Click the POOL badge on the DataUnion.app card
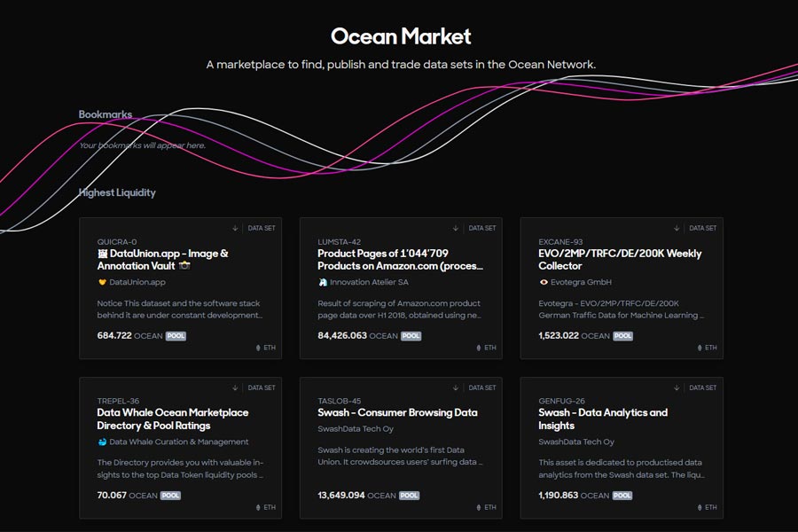 pyautogui.click(x=176, y=336)
